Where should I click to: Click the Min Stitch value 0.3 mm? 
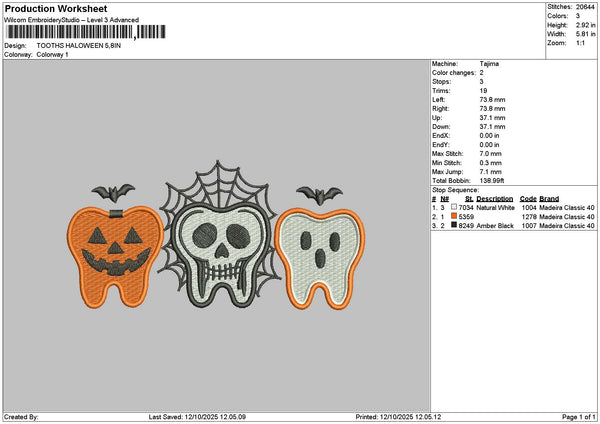[x=491, y=163]
